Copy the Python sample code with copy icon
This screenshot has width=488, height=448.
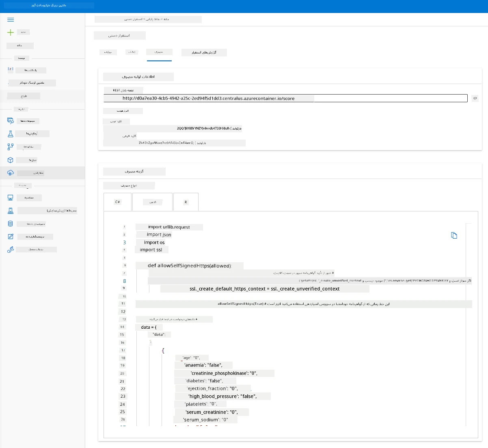click(454, 235)
